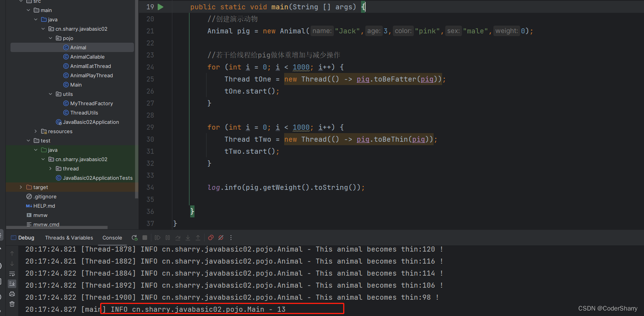Viewport: 644px width, 316px height.
Task: Click console line for Thread-1878
Action: click(234, 249)
